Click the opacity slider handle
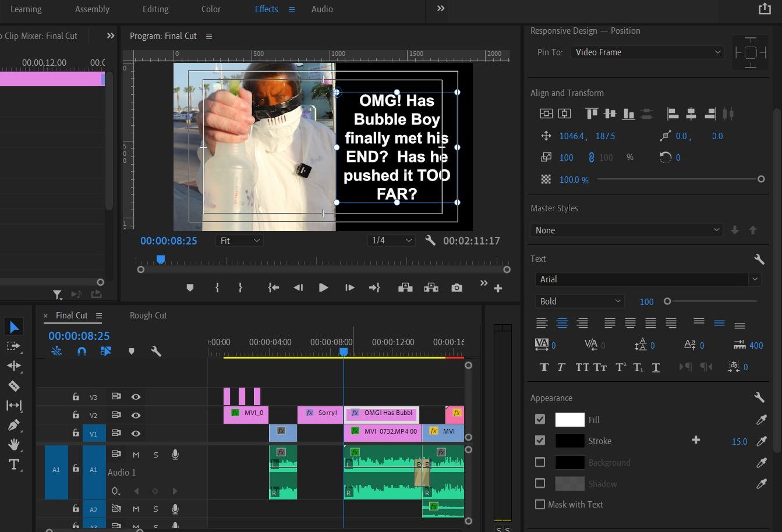Viewport: 782px width, 532px height. [761, 179]
